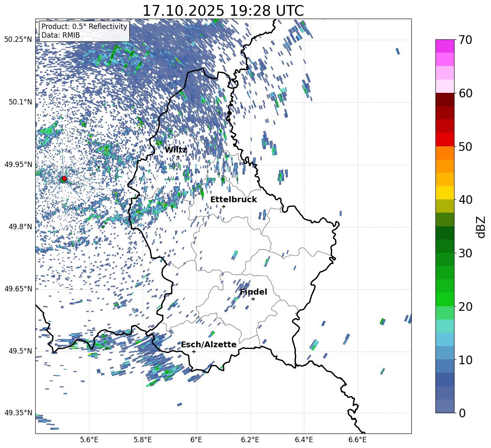
Task: Click the red radar site marker
Action: click(x=64, y=179)
